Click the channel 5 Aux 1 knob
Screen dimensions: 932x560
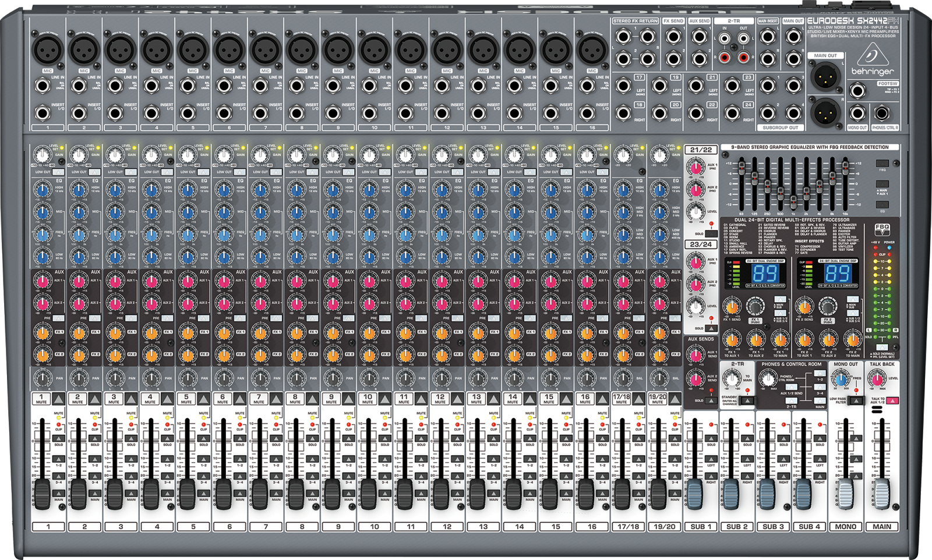tap(188, 282)
